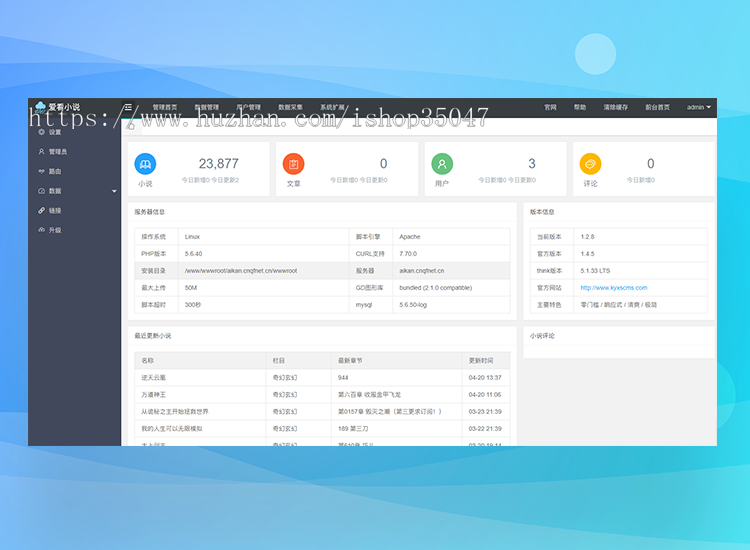Click the 23,877 novel count

(219, 164)
